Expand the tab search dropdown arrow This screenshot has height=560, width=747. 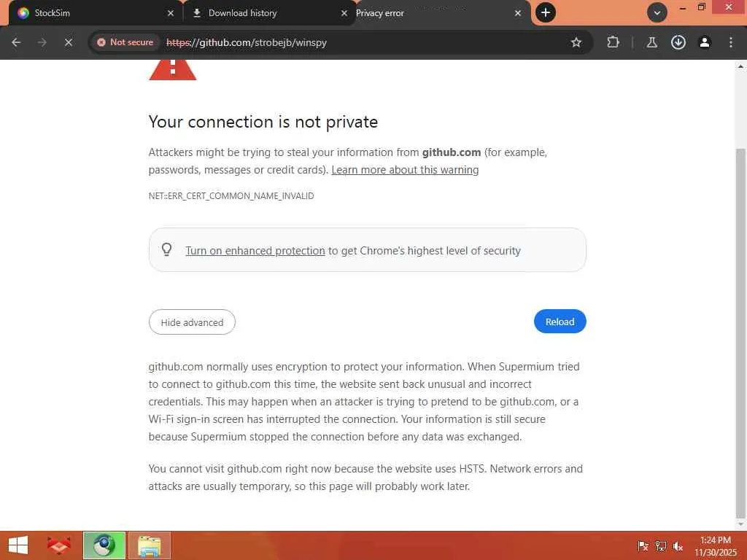tap(657, 12)
